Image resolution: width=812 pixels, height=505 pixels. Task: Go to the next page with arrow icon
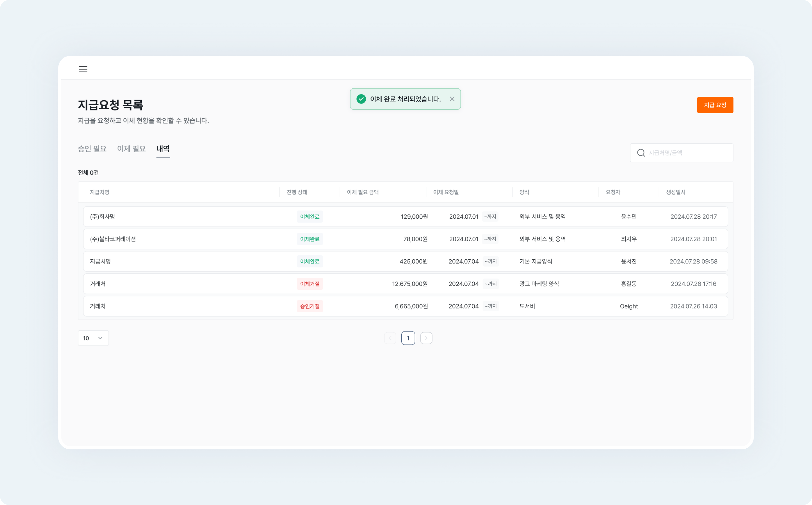[426, 338]
